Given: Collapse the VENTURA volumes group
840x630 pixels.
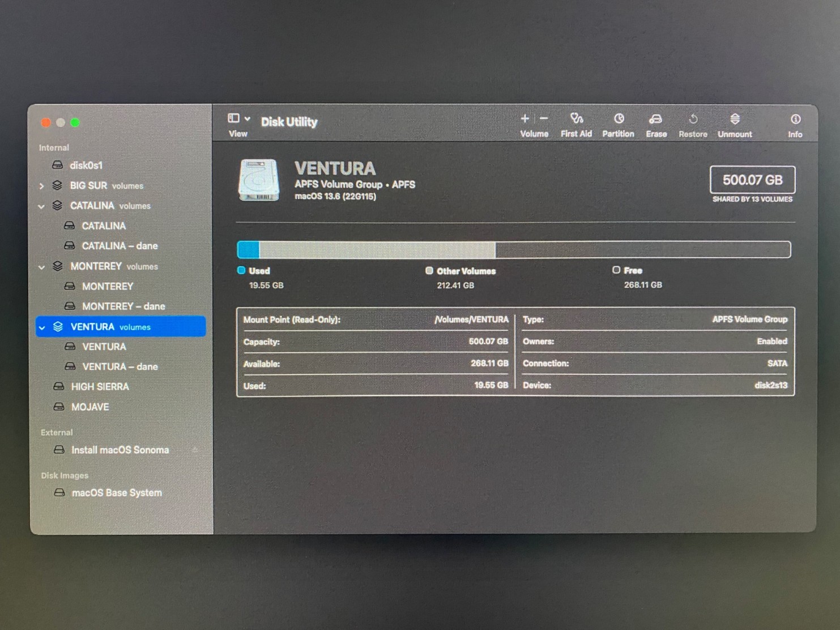Looking at the screenshot, I should coord(42,327).
